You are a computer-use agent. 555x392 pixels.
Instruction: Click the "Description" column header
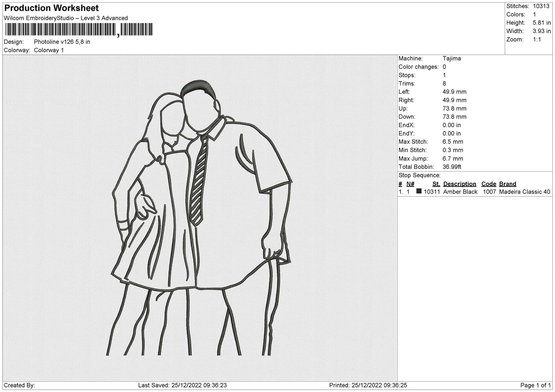point(459,184)
